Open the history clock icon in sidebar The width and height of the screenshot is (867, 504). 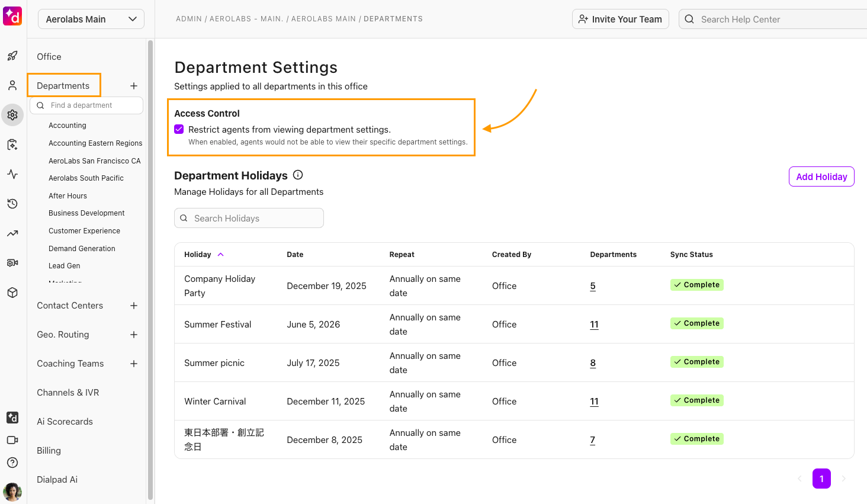click(x=12, y=204)
